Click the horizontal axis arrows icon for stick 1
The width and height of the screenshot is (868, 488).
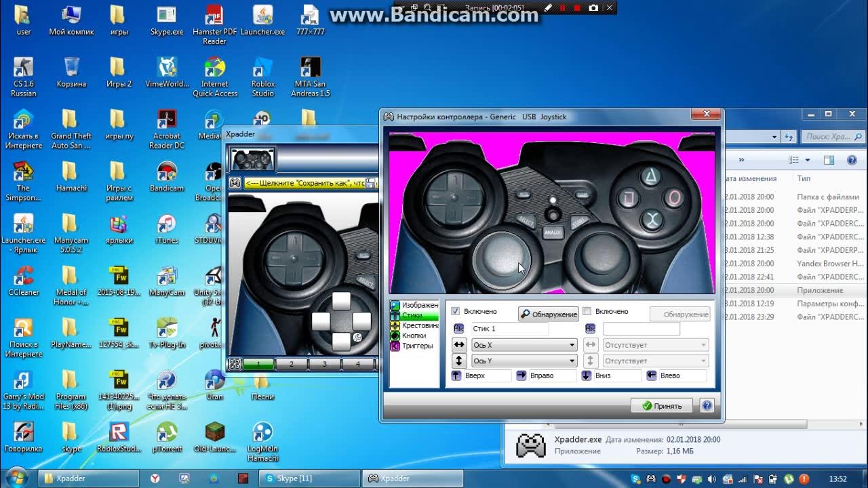459,345
